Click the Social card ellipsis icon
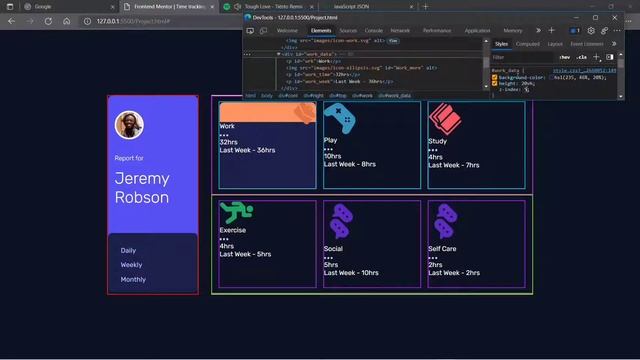640x360 pixels. click(328, 258)
